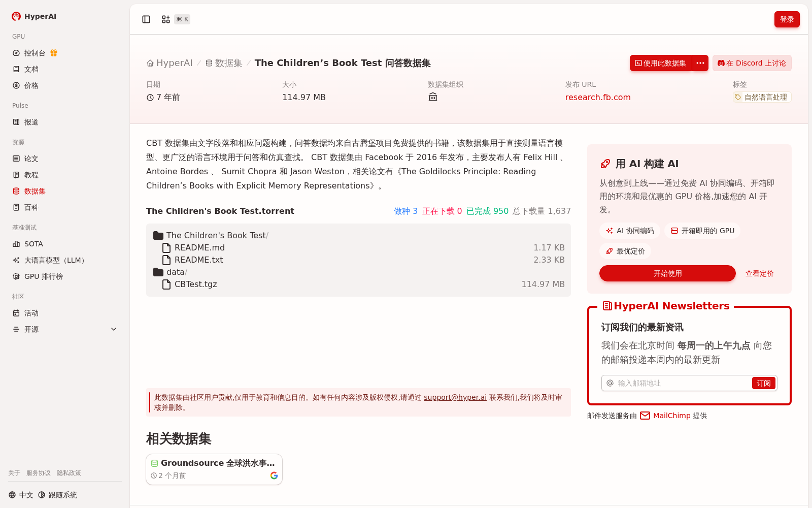Toggle the sidebar panel icon
812x508 pixels.
pyautogui.click(x=146, y=19)
